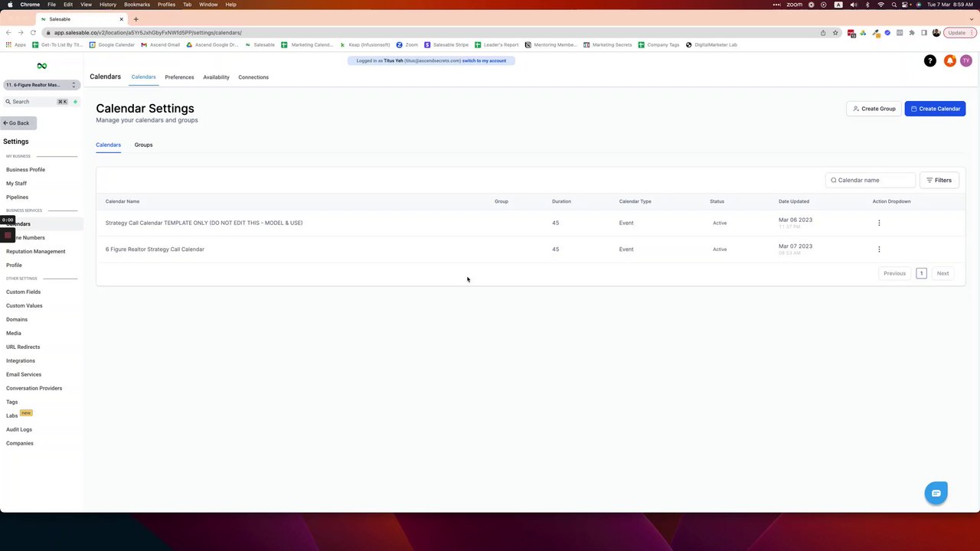This screenshot has width=980, height=551.
Task: Open the DigitalMarketer Lab bookmark
Action: tap(711, 45)
